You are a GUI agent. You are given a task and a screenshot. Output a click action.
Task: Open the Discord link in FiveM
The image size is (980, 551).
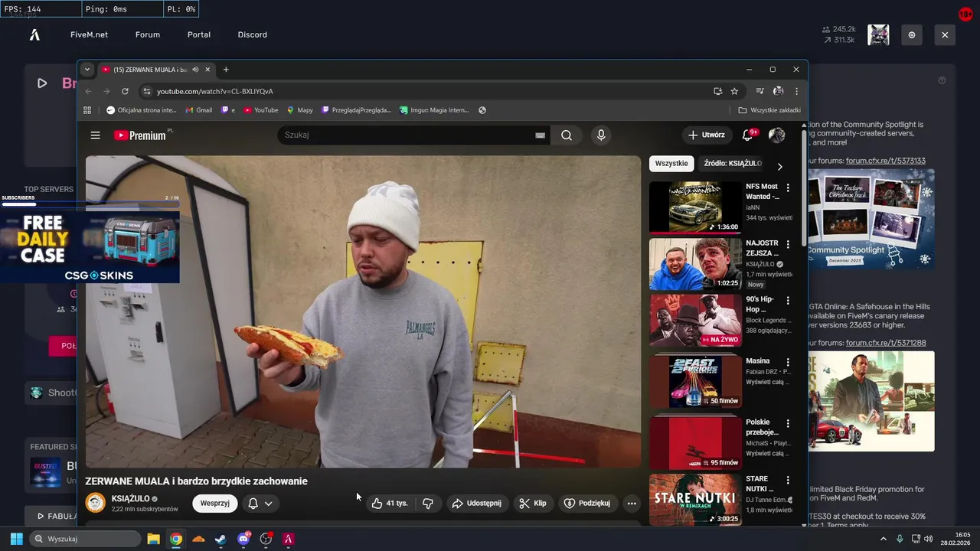click(x=253, y=34)
